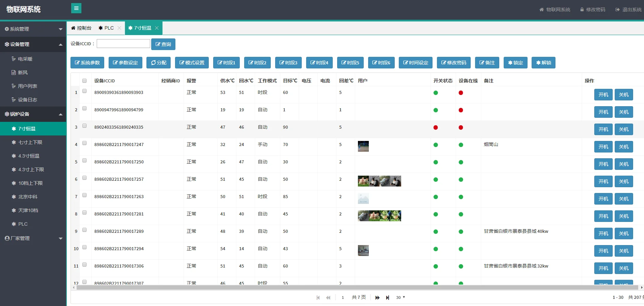Expand the 厂家管理 sidebar section
Viewport: 644px width, 306px height.
(x=33, y=238)
